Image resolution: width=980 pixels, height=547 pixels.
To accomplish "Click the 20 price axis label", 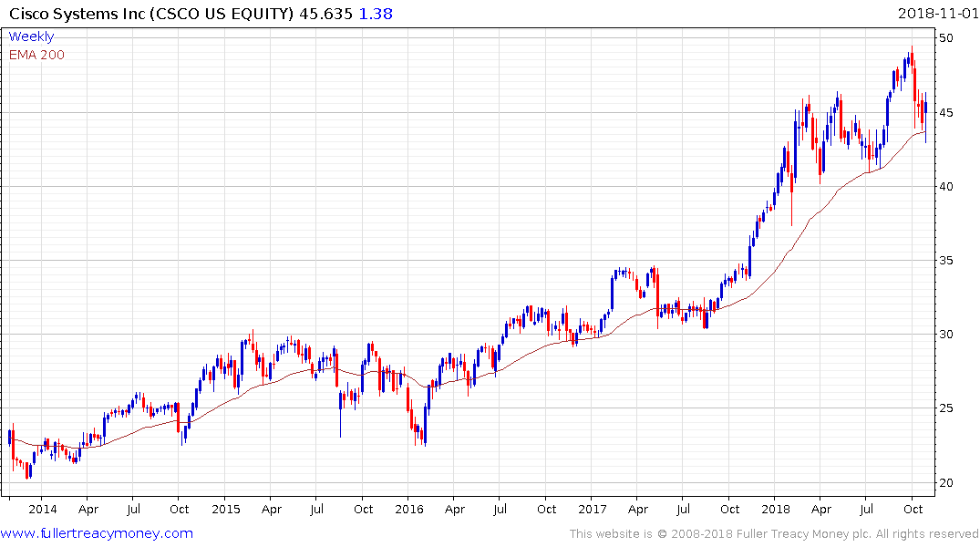I will (946, 482).
